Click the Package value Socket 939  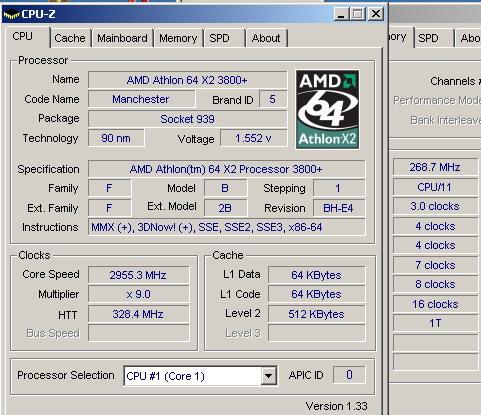(x=187, y=119)
